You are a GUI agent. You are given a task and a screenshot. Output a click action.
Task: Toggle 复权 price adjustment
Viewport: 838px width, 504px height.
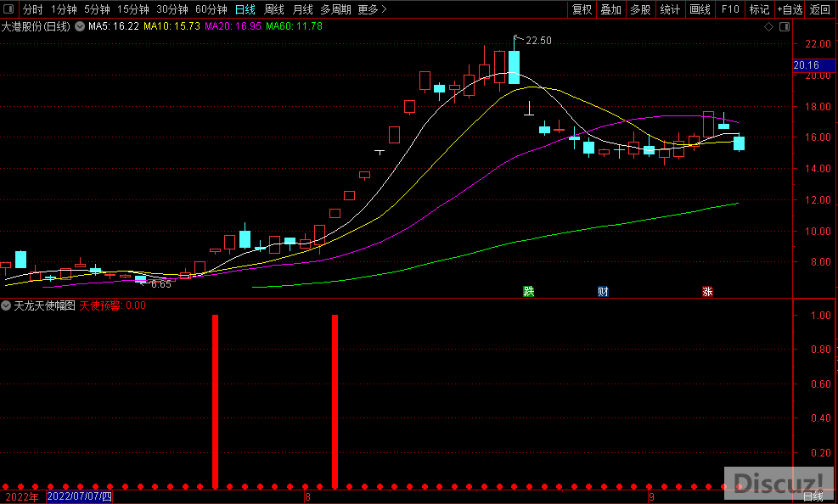coord(582,9)
